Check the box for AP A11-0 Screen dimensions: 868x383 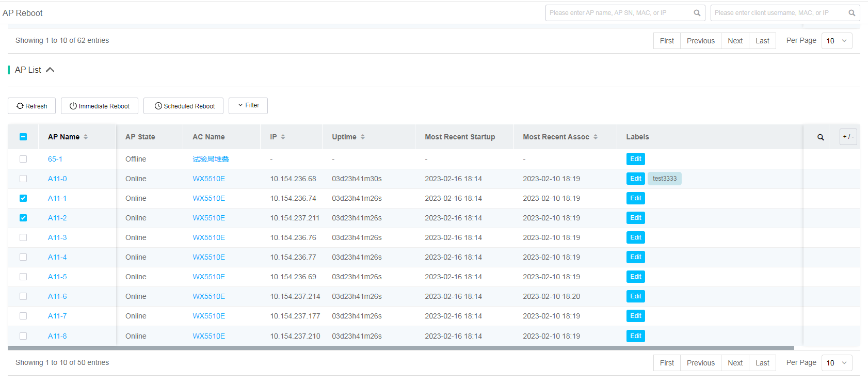pos(23,179)
